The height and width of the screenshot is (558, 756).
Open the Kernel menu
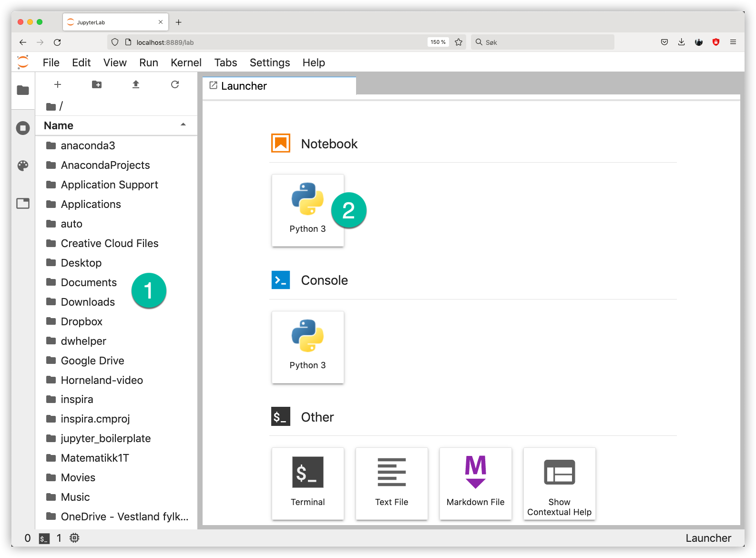point(186,62)
